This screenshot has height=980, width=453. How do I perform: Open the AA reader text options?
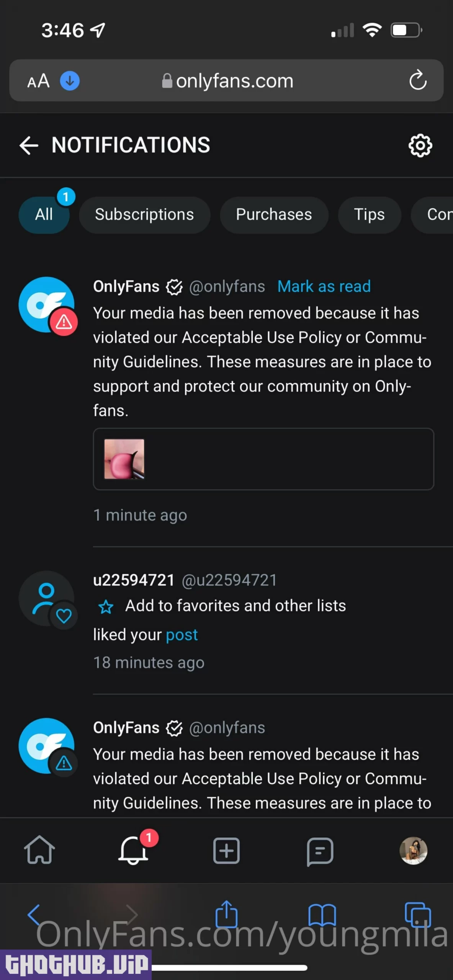click(38, 81)
